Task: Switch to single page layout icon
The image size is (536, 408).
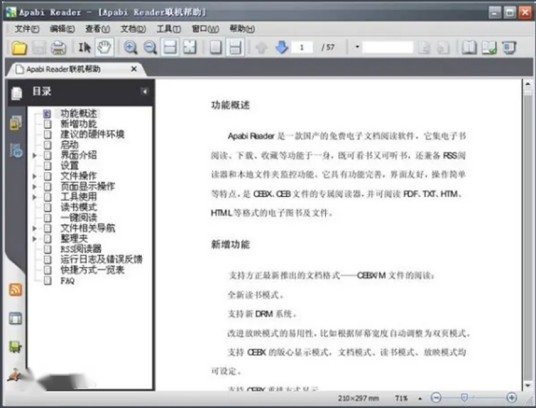Action: click(216, 47)
